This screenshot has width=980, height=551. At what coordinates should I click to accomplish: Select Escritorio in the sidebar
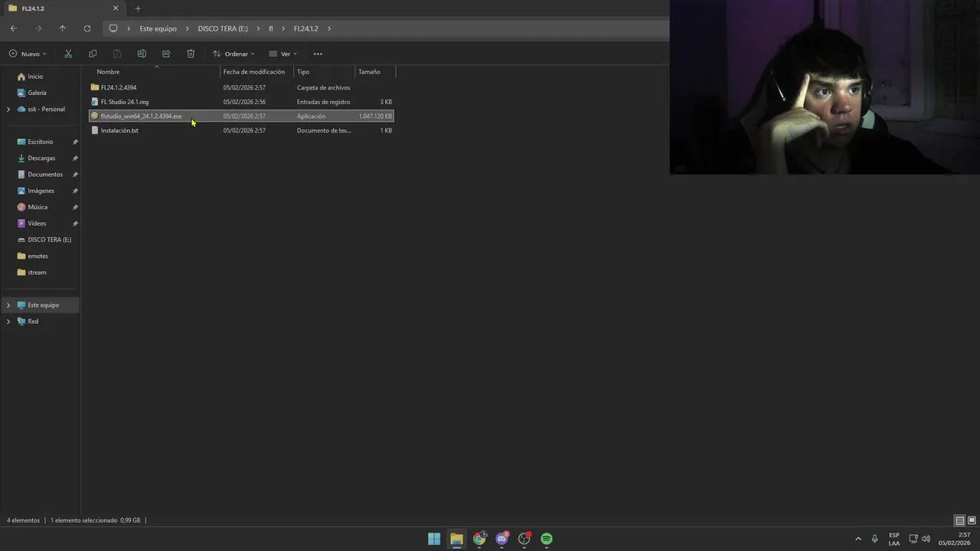(41, 142)
